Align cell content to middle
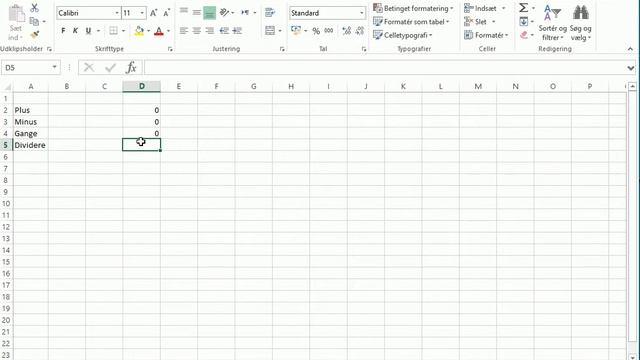This screenshot has height=360, width=640. [x=197, y=13]
